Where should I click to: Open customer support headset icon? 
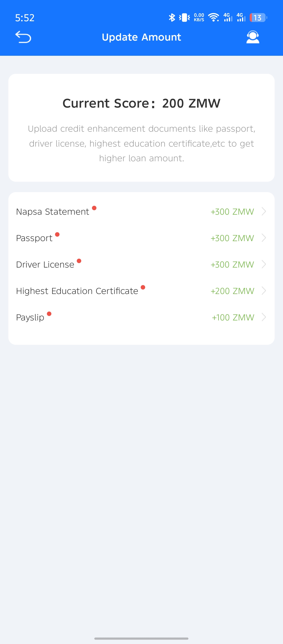(x=253, y=37)
